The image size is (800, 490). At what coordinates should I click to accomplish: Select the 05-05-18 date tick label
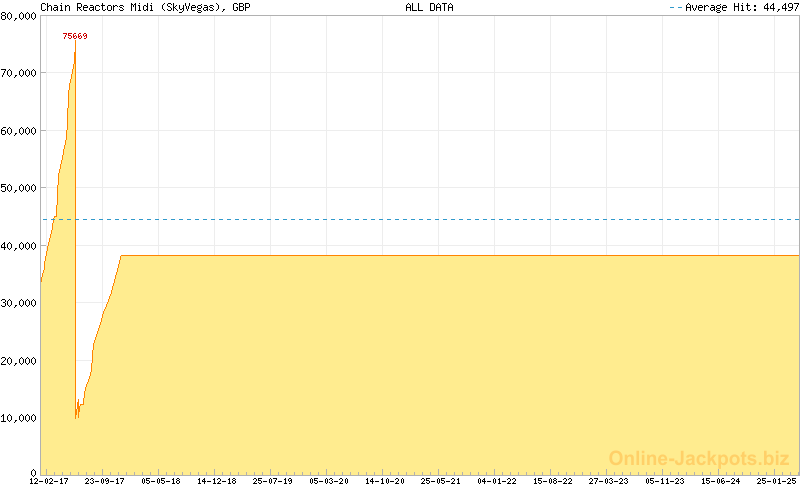(x=160, y=481)
